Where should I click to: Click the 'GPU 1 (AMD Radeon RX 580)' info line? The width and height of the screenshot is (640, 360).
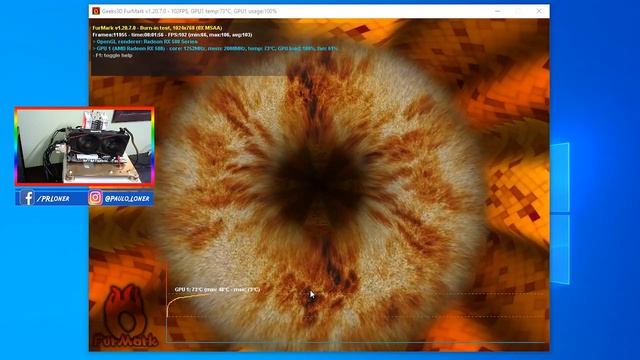coord(215,48)
